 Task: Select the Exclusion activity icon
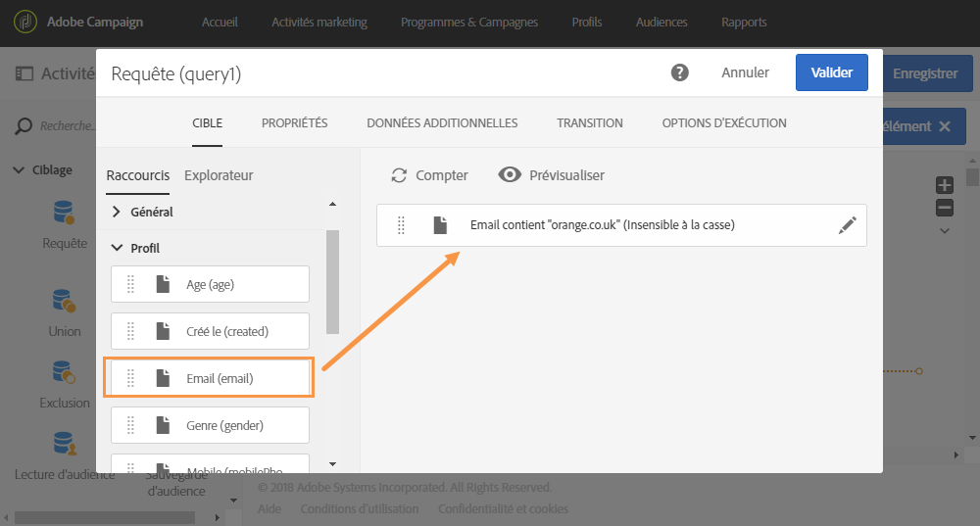tap(64, 372)
